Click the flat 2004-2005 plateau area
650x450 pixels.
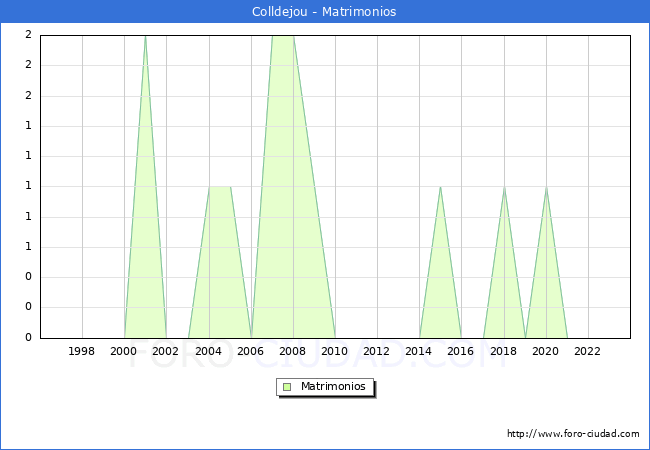pos(220,187)
